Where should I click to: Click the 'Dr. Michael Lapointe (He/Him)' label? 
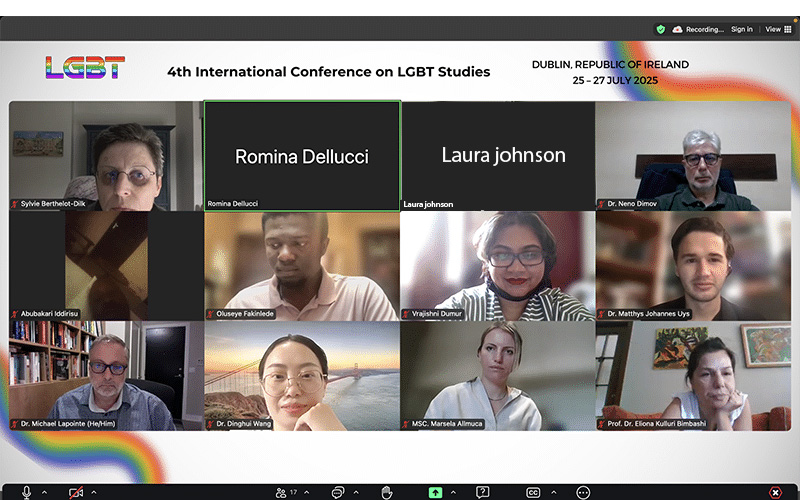(68, 424)
